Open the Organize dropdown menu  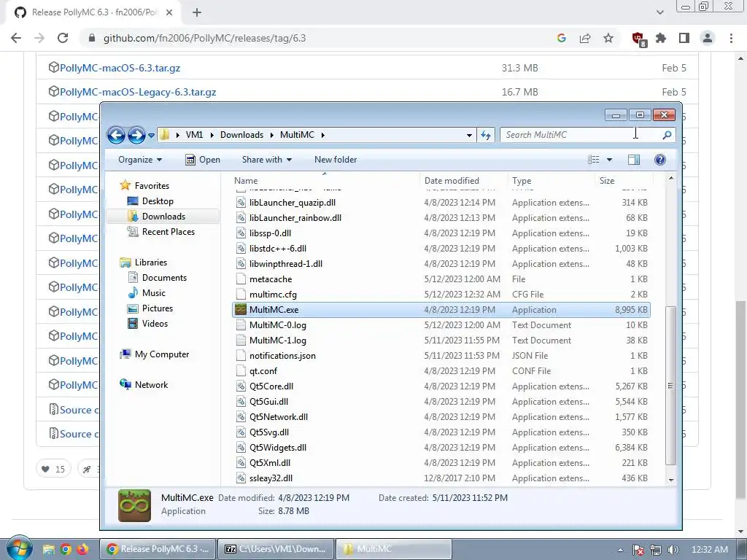pyautogui.click(x=139, y=160)
